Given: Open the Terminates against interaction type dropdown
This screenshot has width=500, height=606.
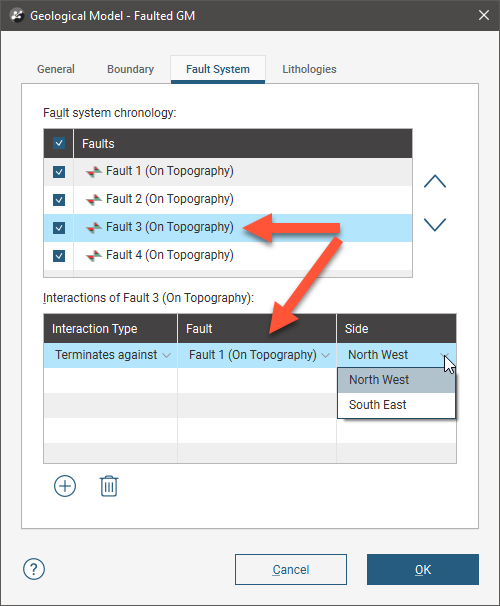Looking at the screenshot, I should click(x=111, y=355).
